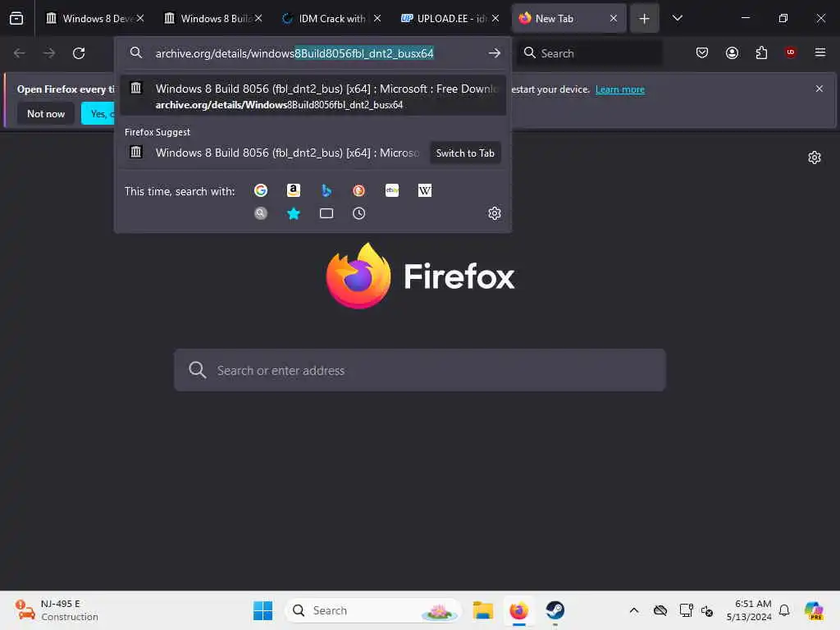Viewport: 840px width, 630px height.
Task: Reload the current page
Action: [79, 53]
